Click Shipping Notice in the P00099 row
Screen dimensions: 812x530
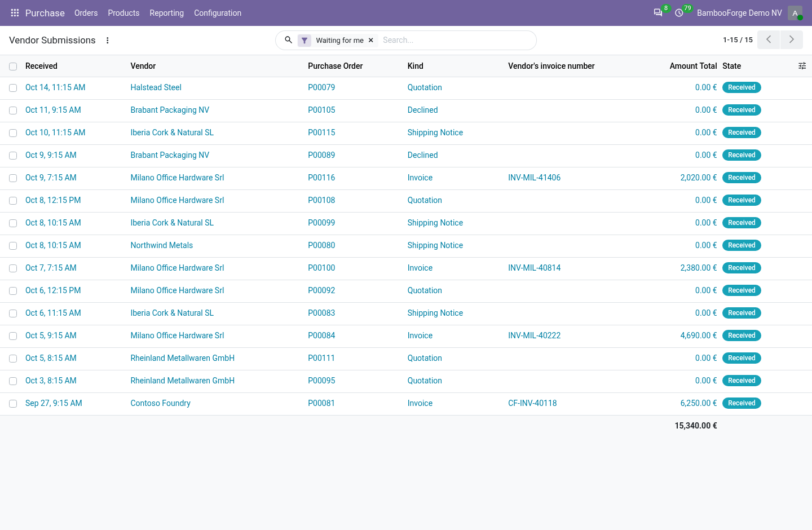(x=435, y=223)
